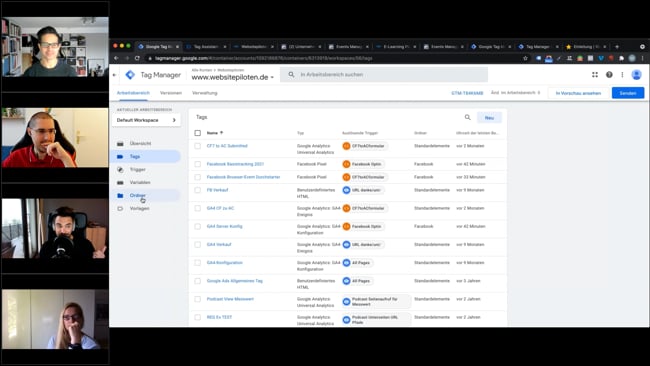
Task: Click the browser address bar URL
Action: pos(264,58)
